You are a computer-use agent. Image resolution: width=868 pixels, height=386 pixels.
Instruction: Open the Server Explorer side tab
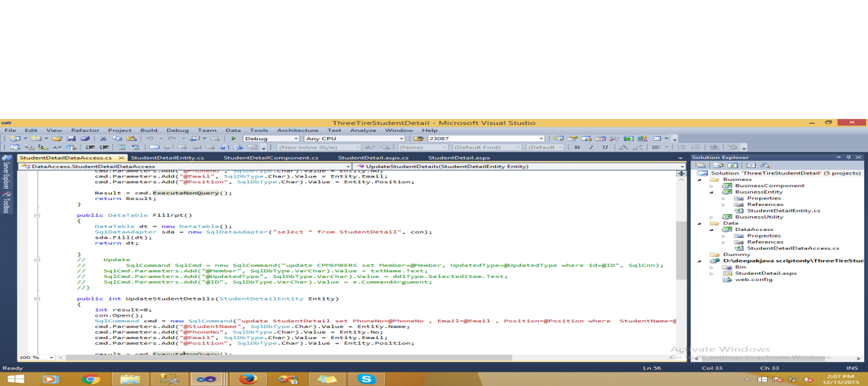click(6, 172)
